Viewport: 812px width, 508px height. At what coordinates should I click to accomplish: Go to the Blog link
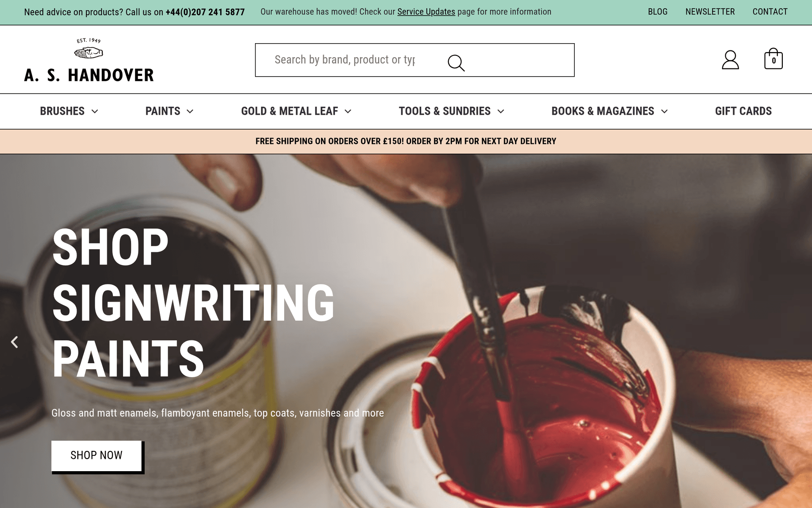658,12
